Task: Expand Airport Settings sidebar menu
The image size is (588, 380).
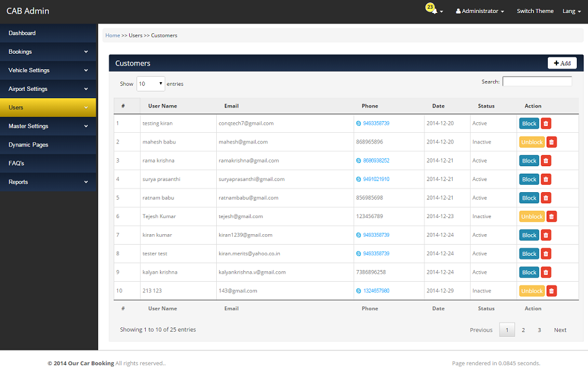Action: (x=48, y=89)
